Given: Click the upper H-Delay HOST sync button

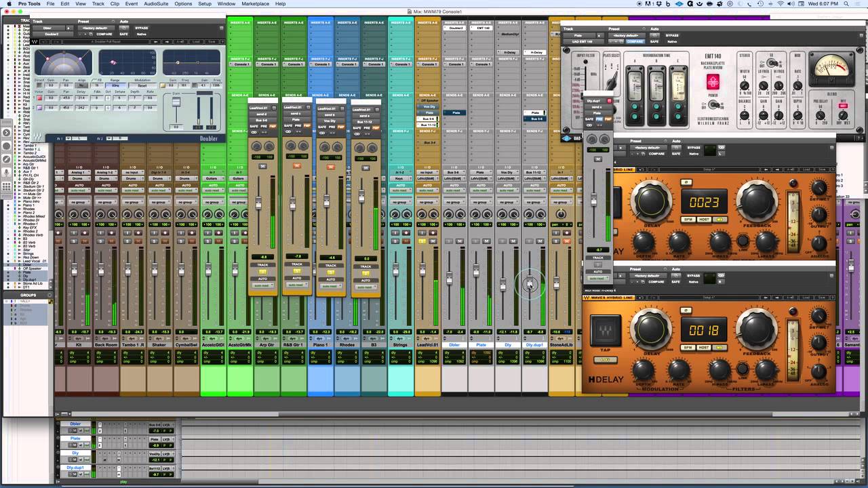Looking at the screenshot, I should click(x=704, y=220).
